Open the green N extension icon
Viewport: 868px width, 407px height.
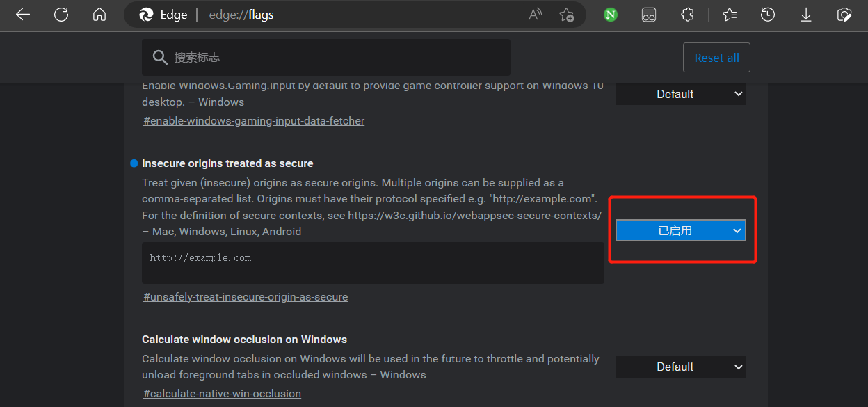[x=611, y=15]
